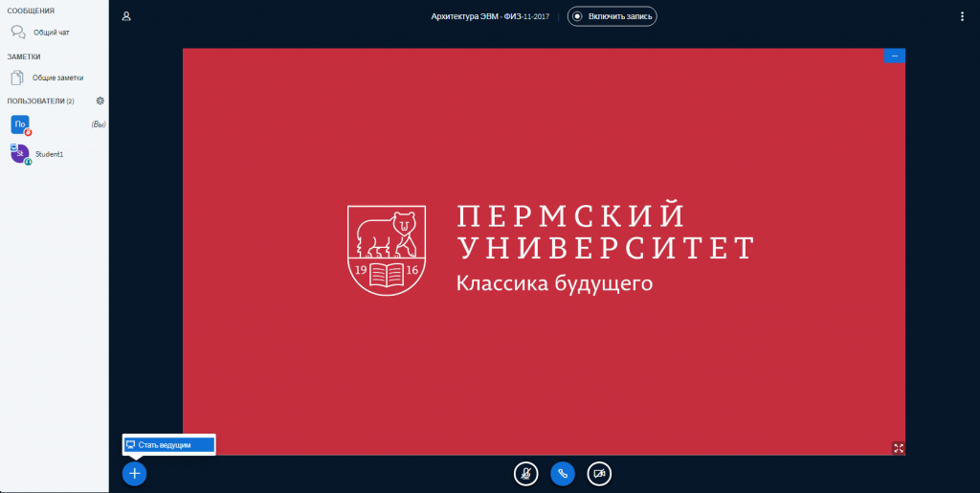Open the three-dot options menu

(x=962, y=17)
